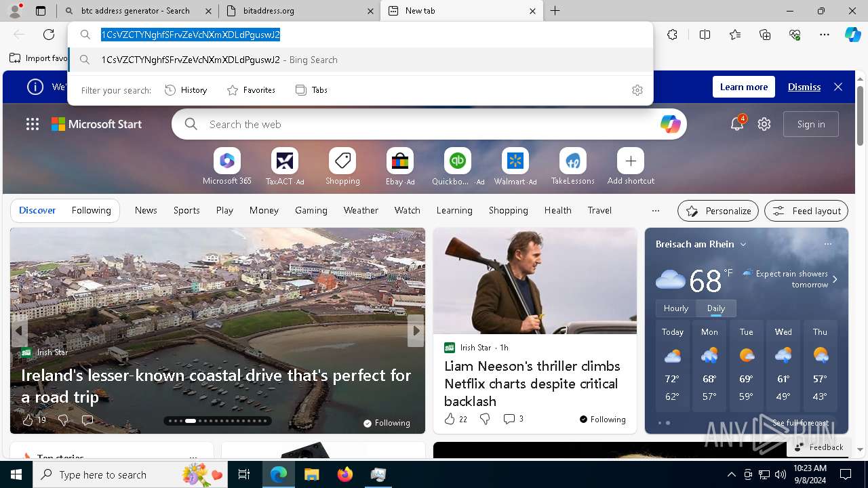Select Bing Search suggestion for address
Viewport: 868px width, 488px height.
[360, 60]
